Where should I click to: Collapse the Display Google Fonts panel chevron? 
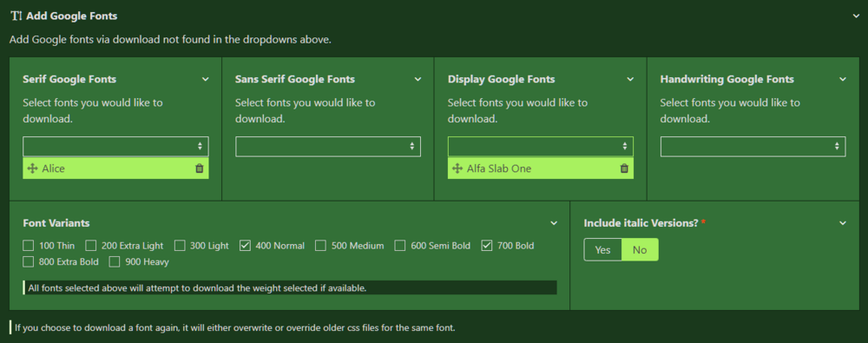pos(630,79)
